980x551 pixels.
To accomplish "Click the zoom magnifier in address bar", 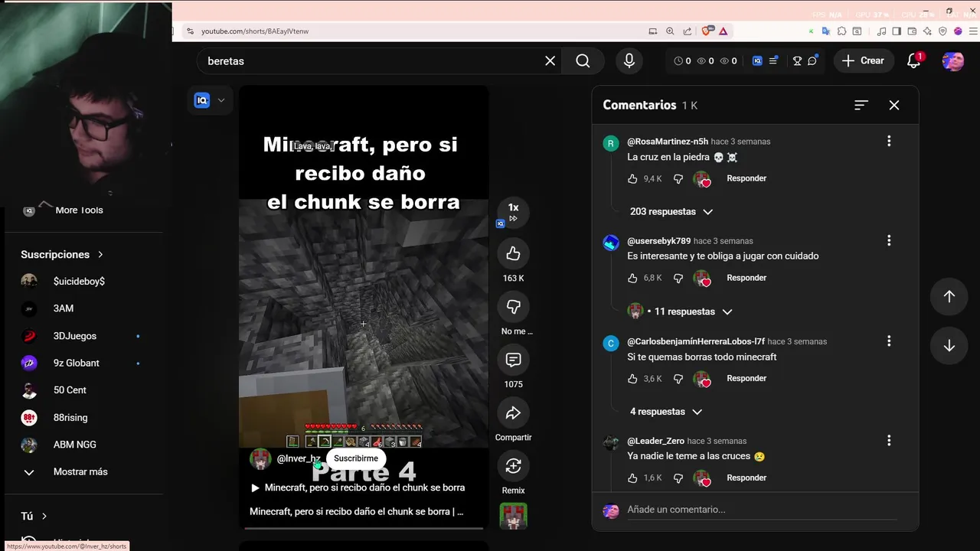I will click(x=670, y=31).
